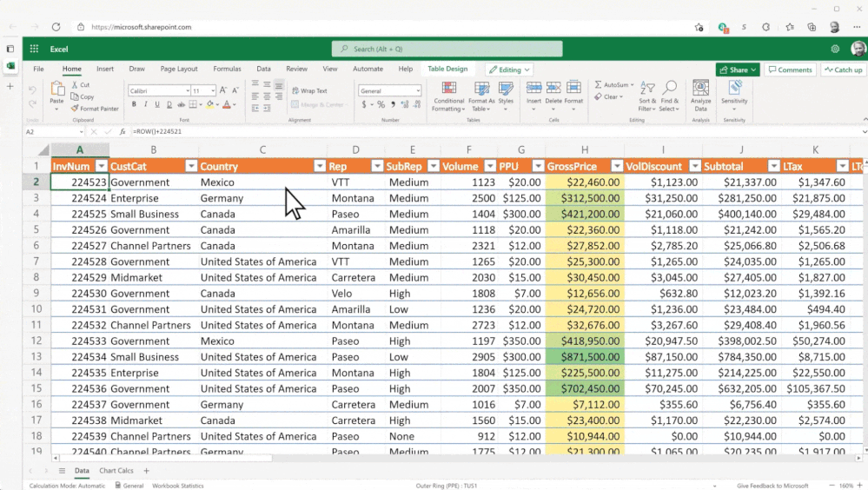Open the Editing mode dropdown

tap(509, 70)
